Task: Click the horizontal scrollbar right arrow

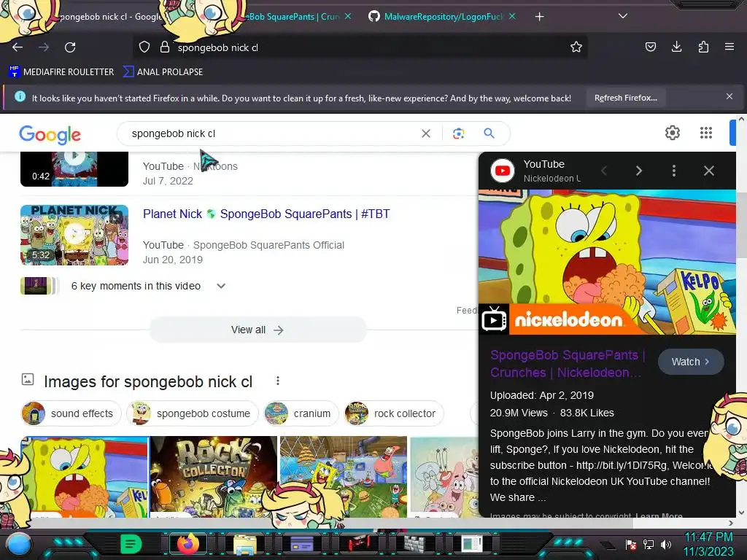Action: (731, 523)
